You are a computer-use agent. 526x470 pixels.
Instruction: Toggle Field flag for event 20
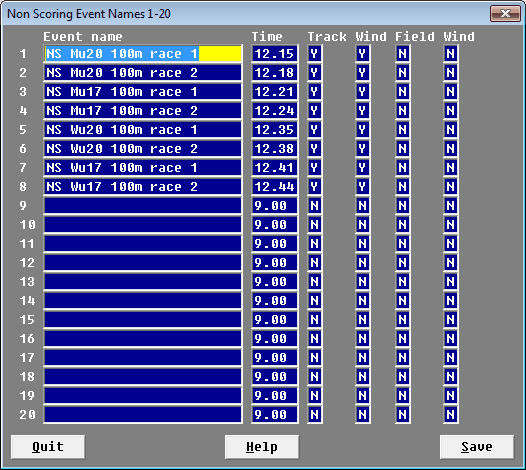[x=403, y=415]
